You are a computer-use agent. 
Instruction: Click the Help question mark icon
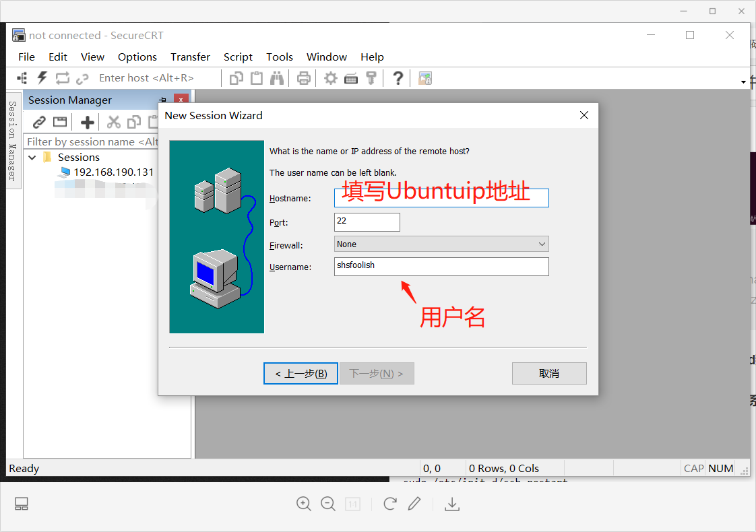[x=398, y=77]
